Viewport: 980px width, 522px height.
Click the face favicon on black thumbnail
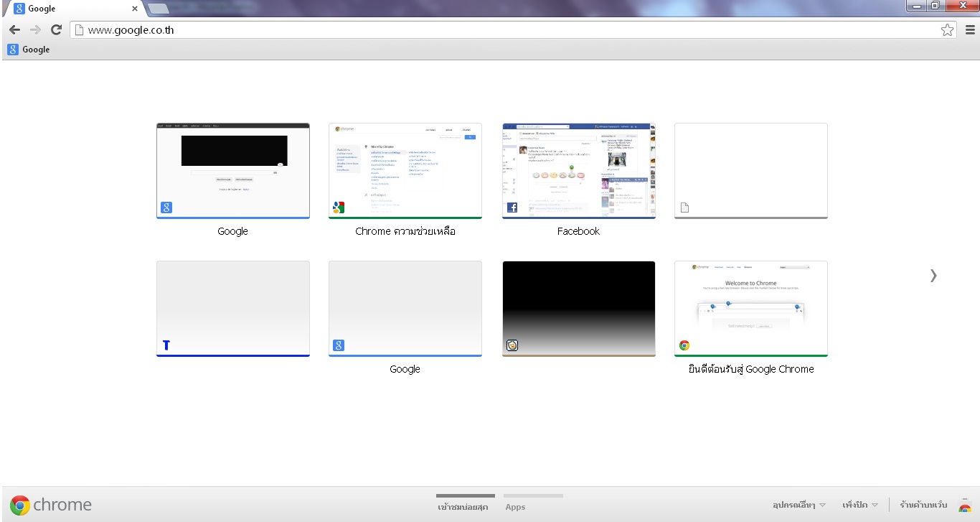[512, 345]
